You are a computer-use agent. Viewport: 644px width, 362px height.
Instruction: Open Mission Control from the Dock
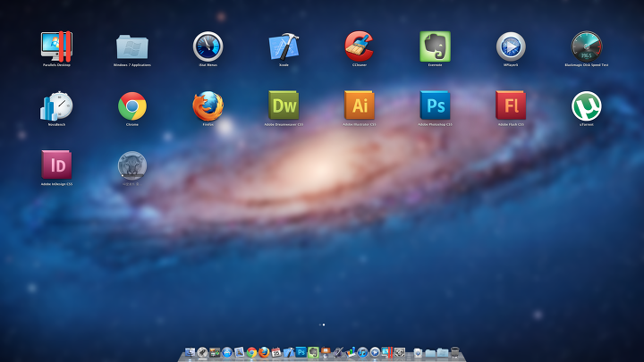[x=215, y=352]
